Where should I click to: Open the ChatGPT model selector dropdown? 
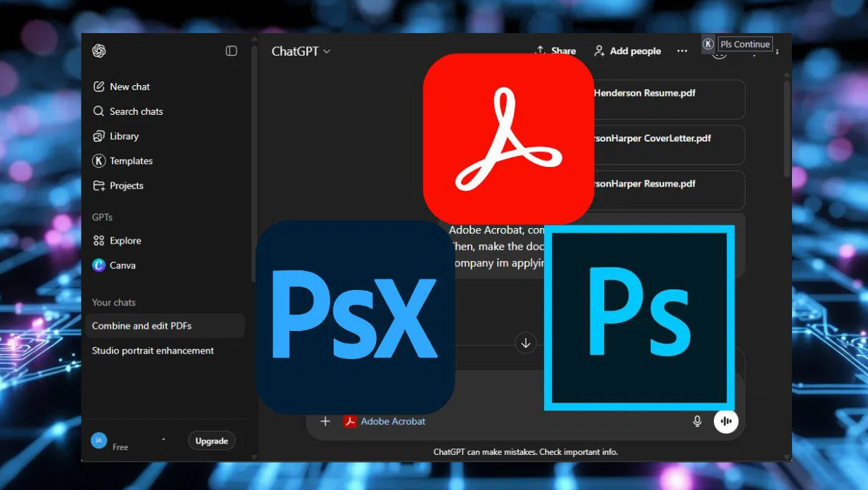coord(301,51)
